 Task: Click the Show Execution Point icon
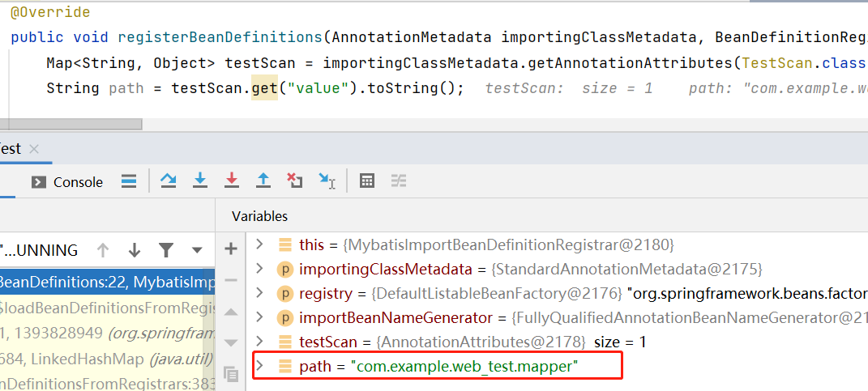pyautogui.click(x=129, y=181)
